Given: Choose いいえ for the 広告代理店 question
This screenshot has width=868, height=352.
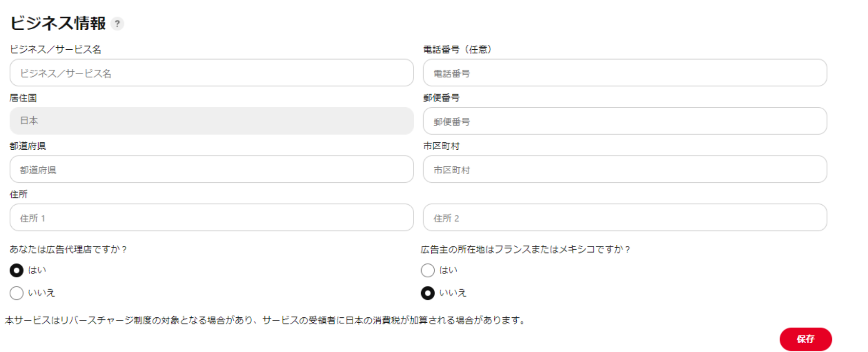Looking at the screenshot, I should [17, 293].
